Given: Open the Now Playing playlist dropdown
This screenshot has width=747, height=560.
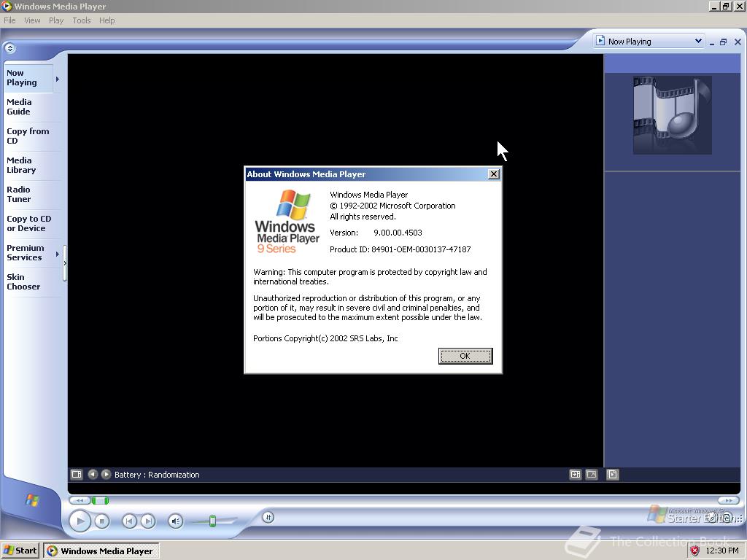Looking at the screenshot, I should click(x=649, y=42).
